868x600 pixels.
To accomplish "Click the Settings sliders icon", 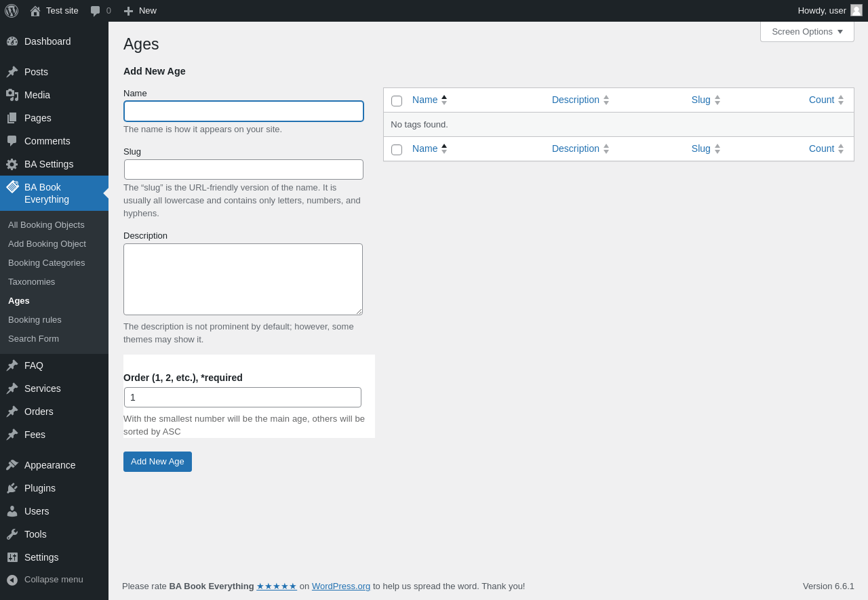I will coord(12,557).
